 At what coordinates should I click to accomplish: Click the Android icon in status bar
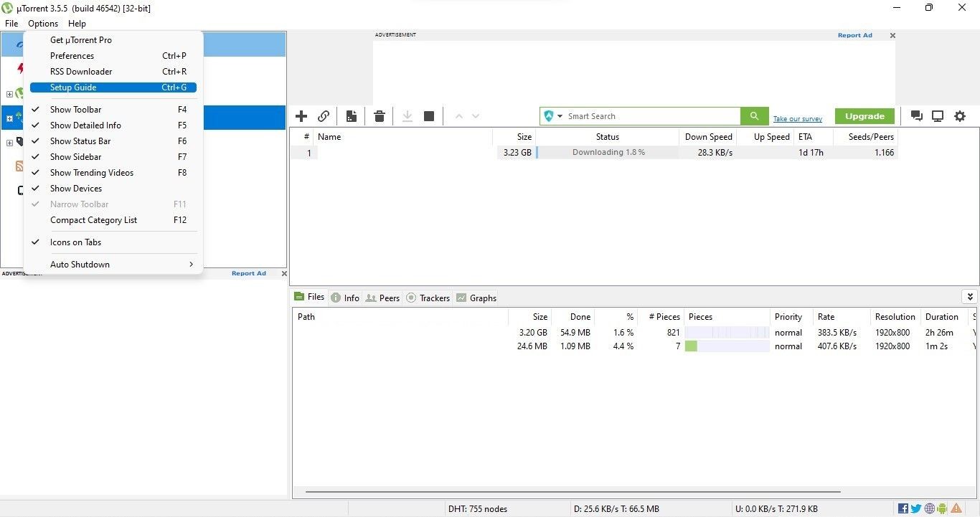(942, 509)
